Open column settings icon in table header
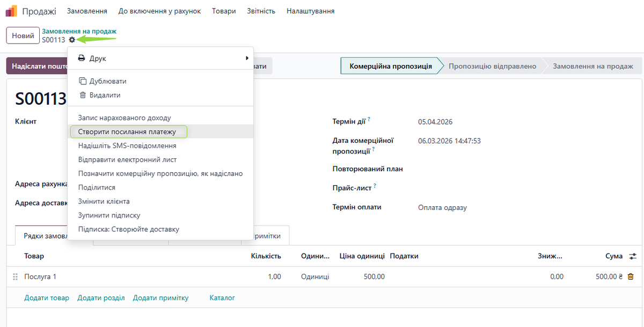Screen dimensions: 644x327 point(633,256)
